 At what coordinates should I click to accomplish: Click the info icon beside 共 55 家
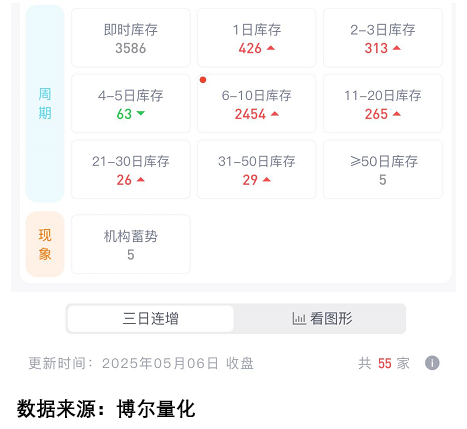tap(432, 363)
